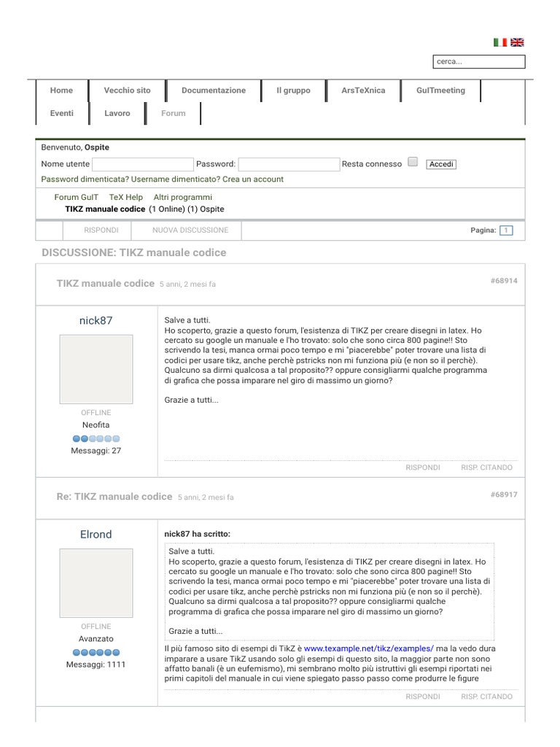
Task: Focus the cerca search field
Action: [478, 61]
